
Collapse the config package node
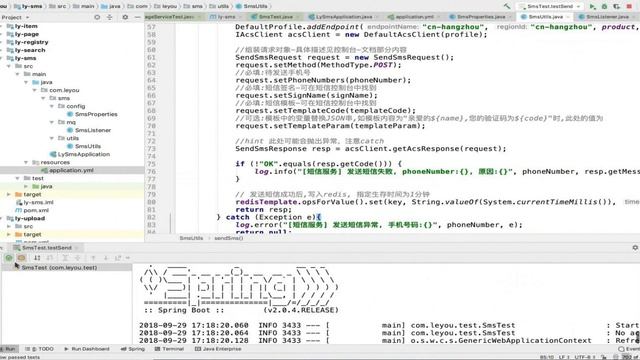click(x=52, y=106)
